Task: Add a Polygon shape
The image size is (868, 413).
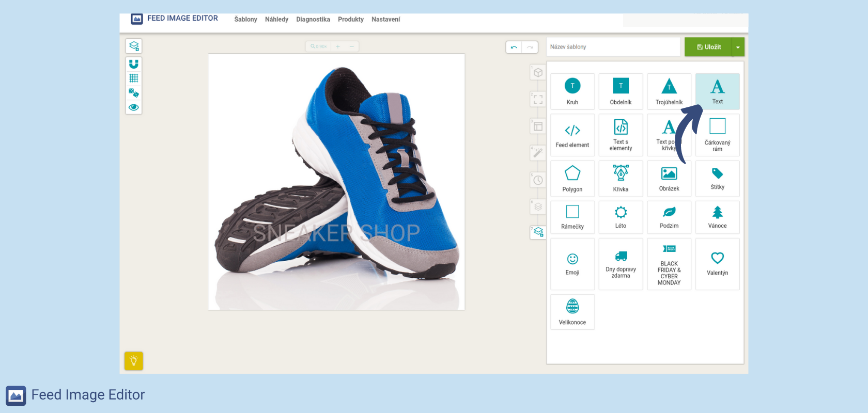Action: coord(572,179)
